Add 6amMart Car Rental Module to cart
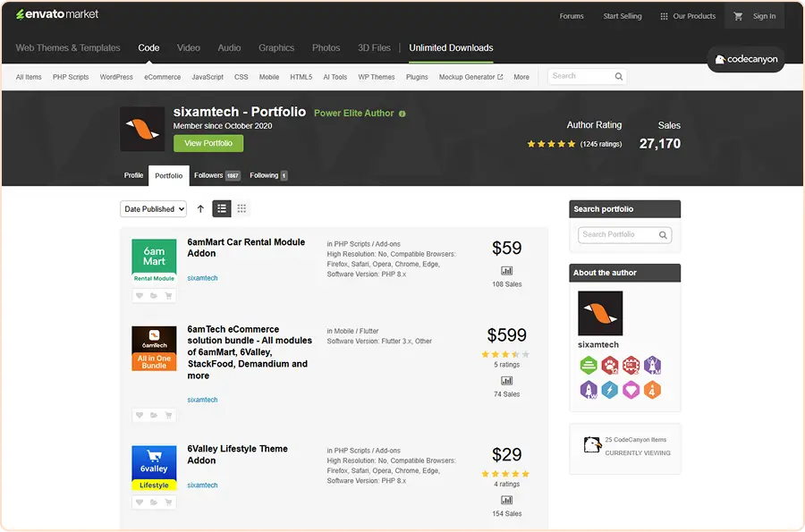The height and width of the screenshot is (532, 805). (168, 295)
